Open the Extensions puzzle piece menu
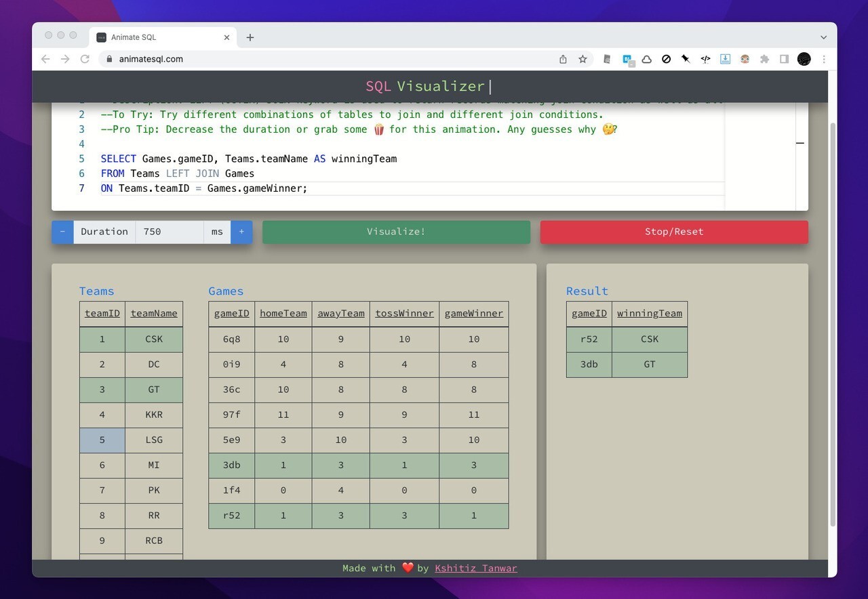 (766, 59)
